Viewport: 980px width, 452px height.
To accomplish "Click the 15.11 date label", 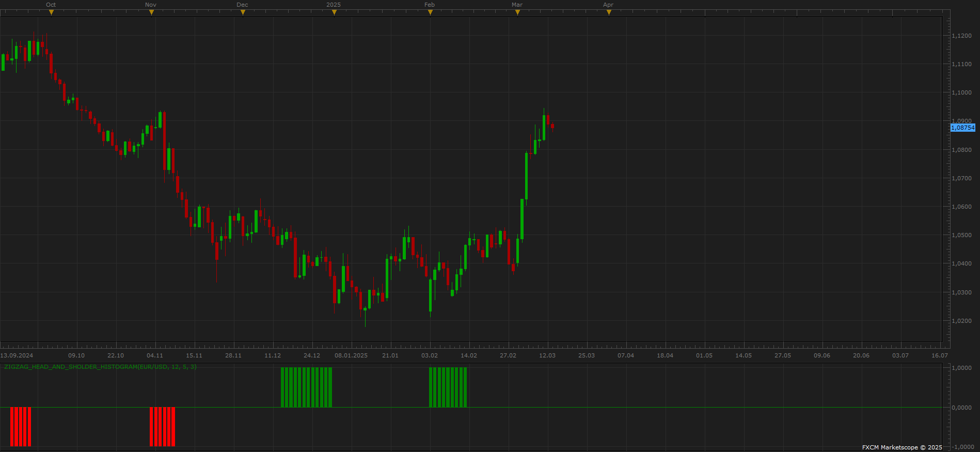I will (x=194, y=355).
